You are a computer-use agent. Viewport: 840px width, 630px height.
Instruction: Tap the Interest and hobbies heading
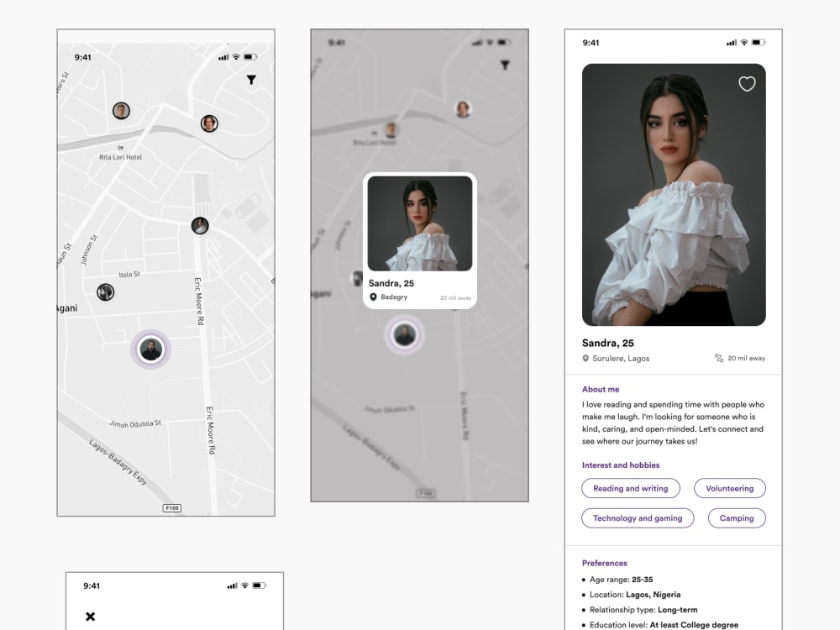pyautogui.click(x=621, y=465)
